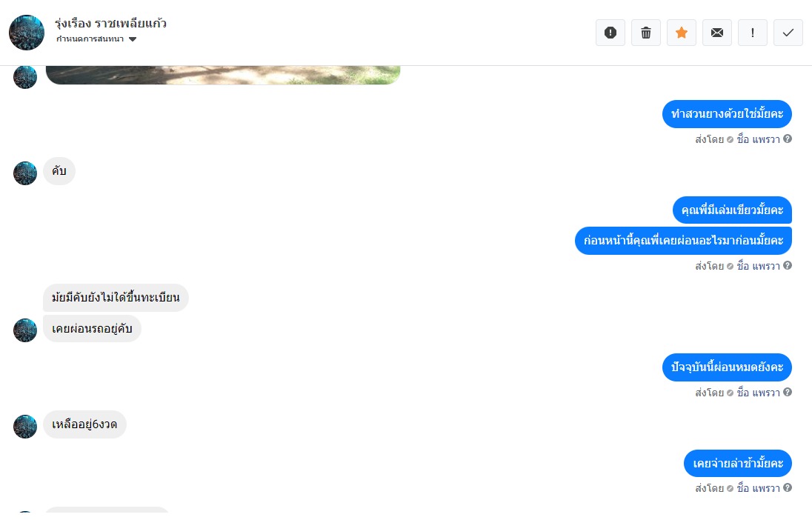
Task: Click help icon under เคยจ่ายล่าช้ามั้ยคะ message
Action: [788, 488]
